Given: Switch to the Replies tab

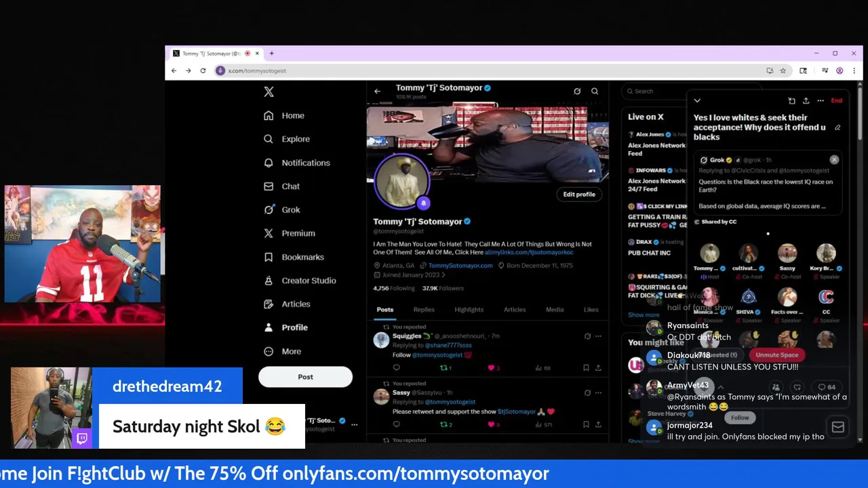Looking at the screenshot, I should click(424, 310).
